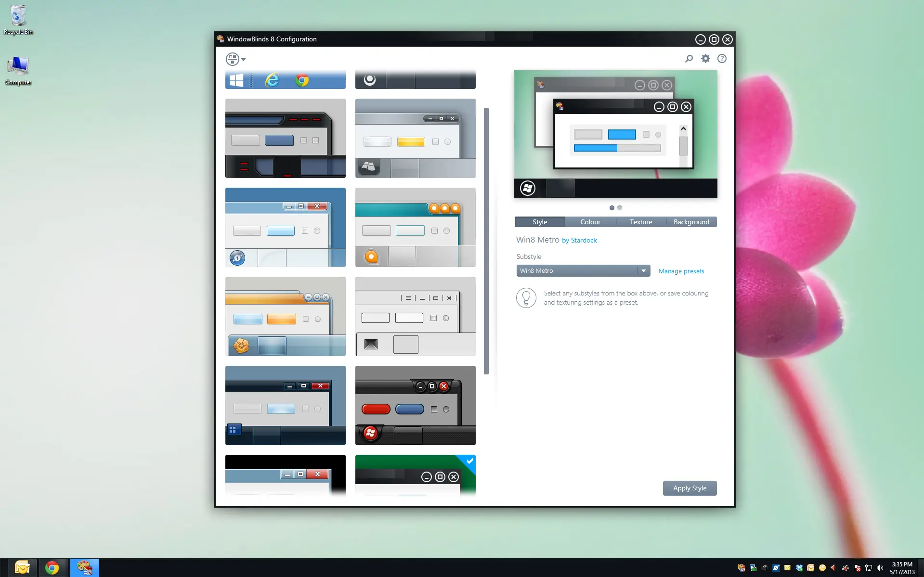Switch to the Background tab
This screenshot has width=924, height=577.
[x=691, y=222]
